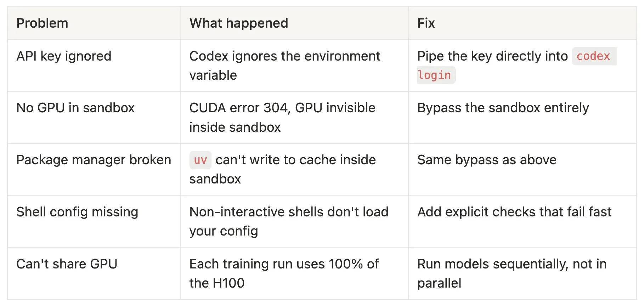Click the 'uv' inline code tag
This screenshot has width=644, height=306.
(200, 160)
